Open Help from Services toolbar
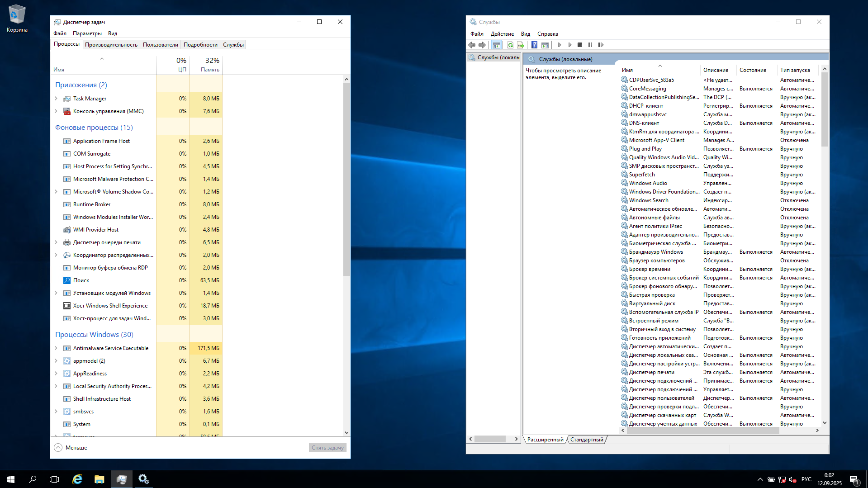The image size is (868, 488). click(534, 45)
